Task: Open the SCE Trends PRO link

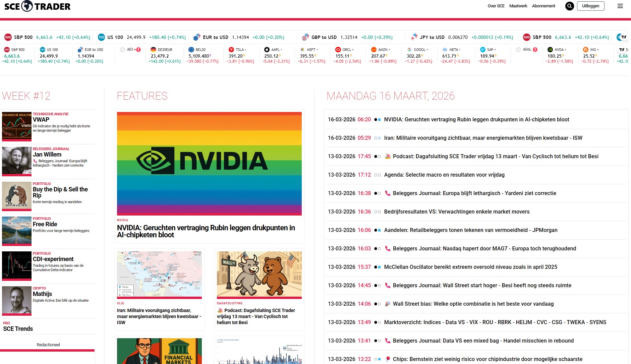Action: [18, 329]
